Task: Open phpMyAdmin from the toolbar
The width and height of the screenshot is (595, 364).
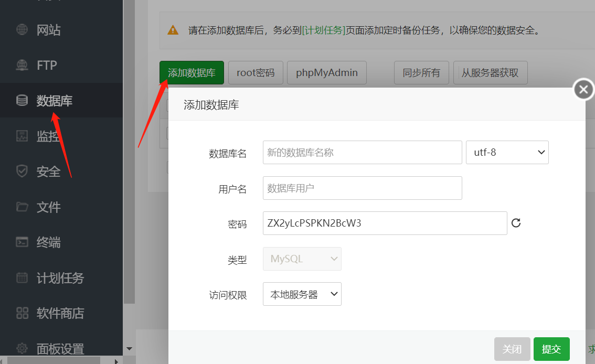Action: (x=326, y=72)
